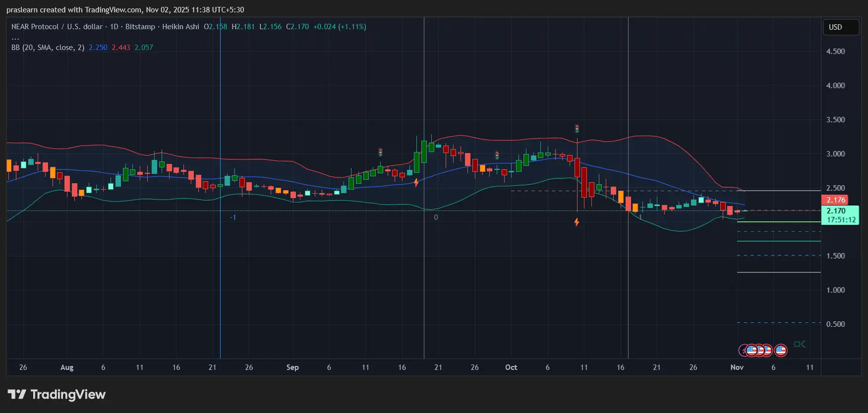This screenshot has height=413, width=868.
Task: Select the BB (20, SMA, close, 2) indicator legend
Action: click(x=48, y=48)
